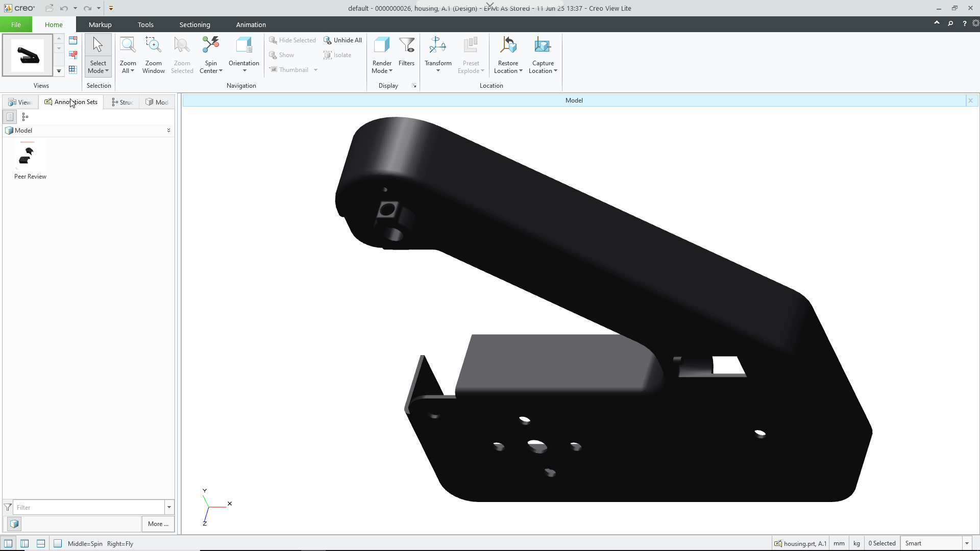This screenshot has height=551, width=980.
Task: Open the help question mark icon
Action: [x=964, y=23]
